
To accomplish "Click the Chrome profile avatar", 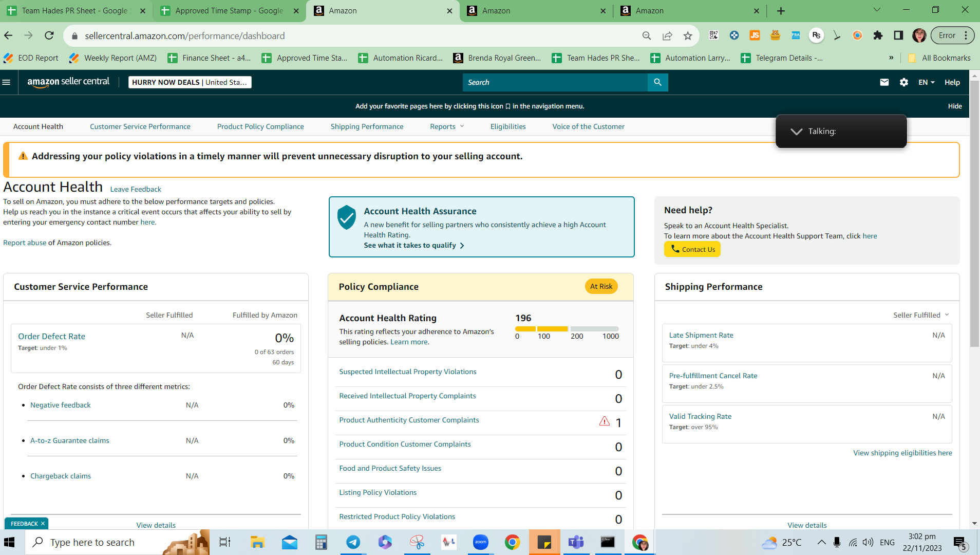I will 919,35.
